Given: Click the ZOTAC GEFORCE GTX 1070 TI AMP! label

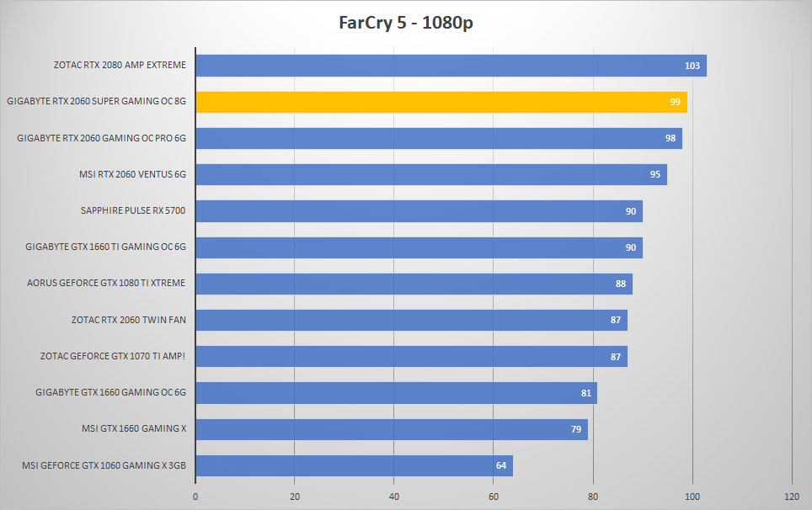Looking at the screenshot, I should coord(113,356).
